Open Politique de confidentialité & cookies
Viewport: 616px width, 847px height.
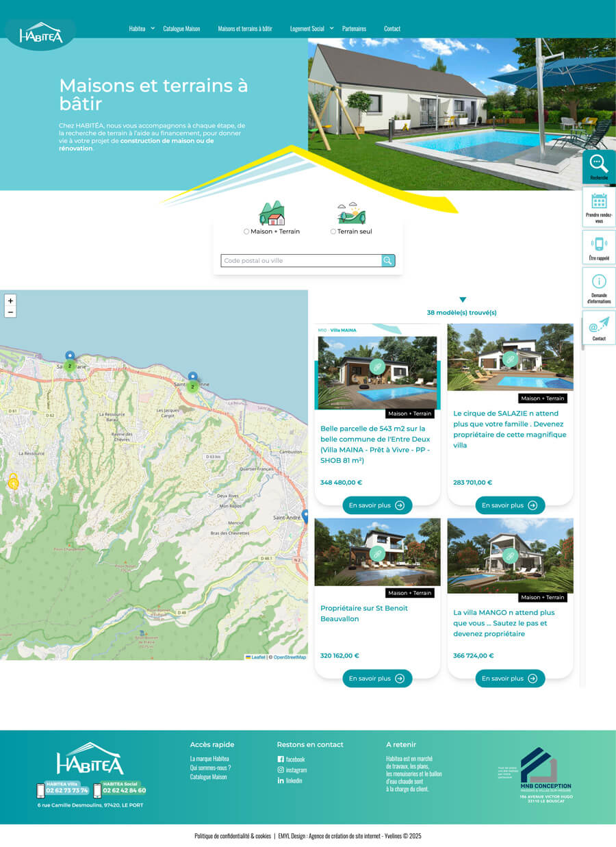tap(232, 835)
